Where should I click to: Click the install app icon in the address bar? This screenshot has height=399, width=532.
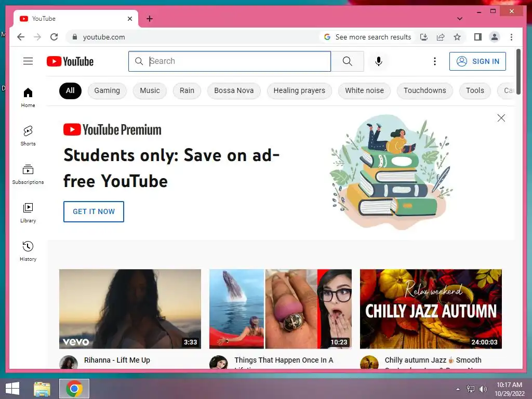tap(424, 37)
